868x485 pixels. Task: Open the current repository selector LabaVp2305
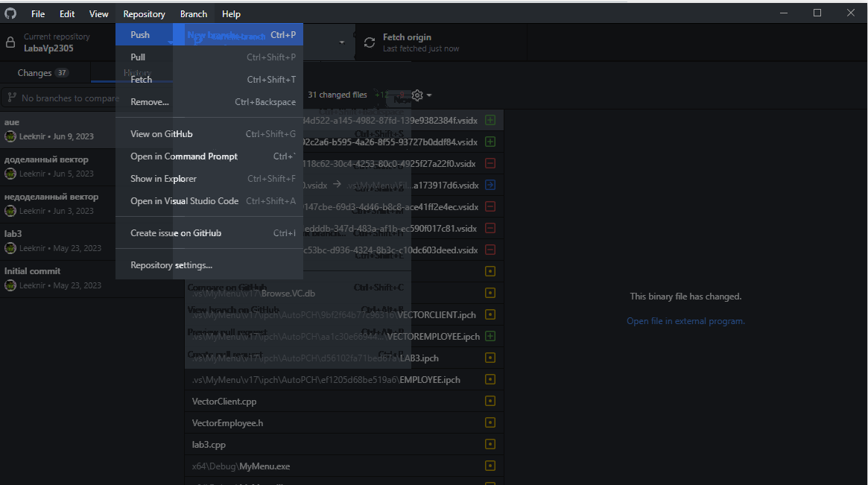point(56,42)
